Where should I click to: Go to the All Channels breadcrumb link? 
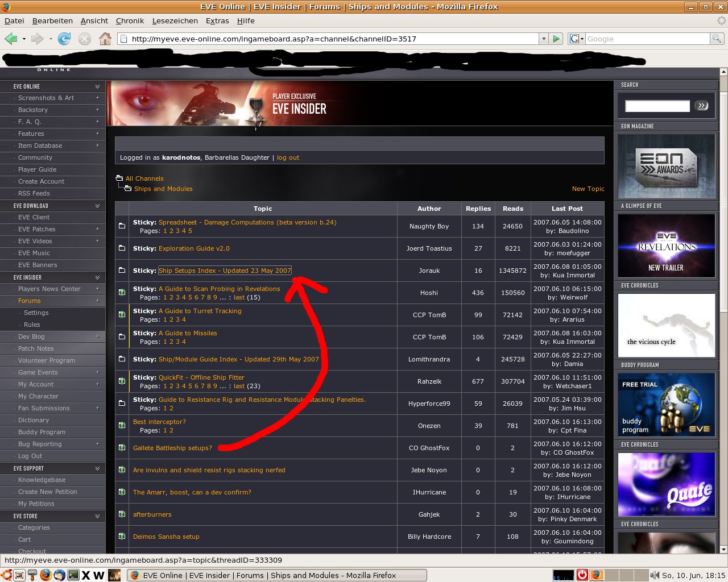pyautogui.click(x=144, y=178)
